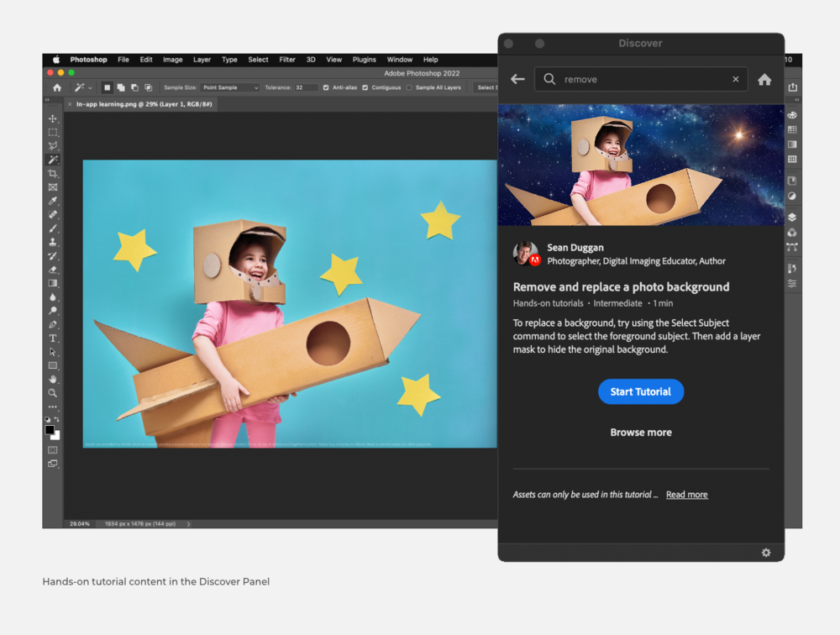Click Browse more in Discover panel
This screenshot has width=840, height=635.
point(641,432)
